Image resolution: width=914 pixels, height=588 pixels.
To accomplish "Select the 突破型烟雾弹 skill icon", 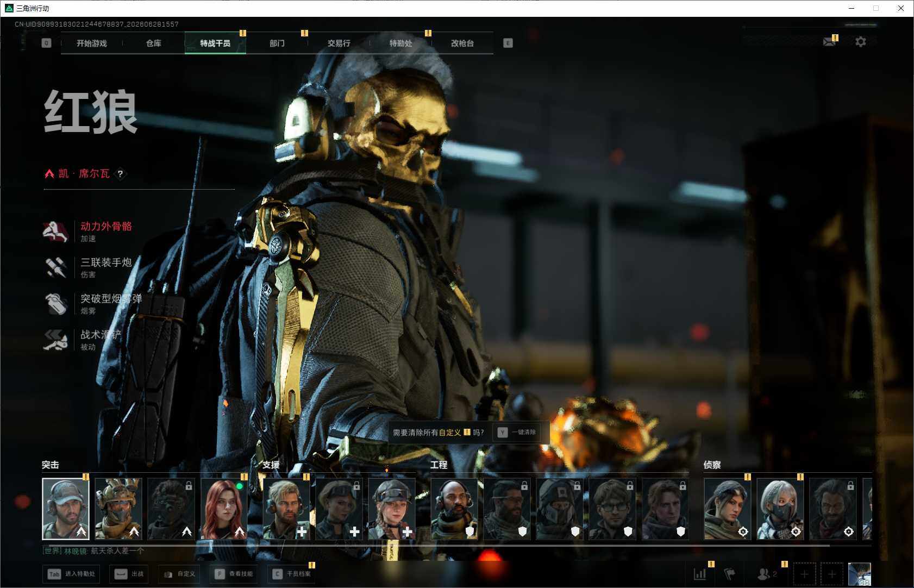I will (55, 304).
